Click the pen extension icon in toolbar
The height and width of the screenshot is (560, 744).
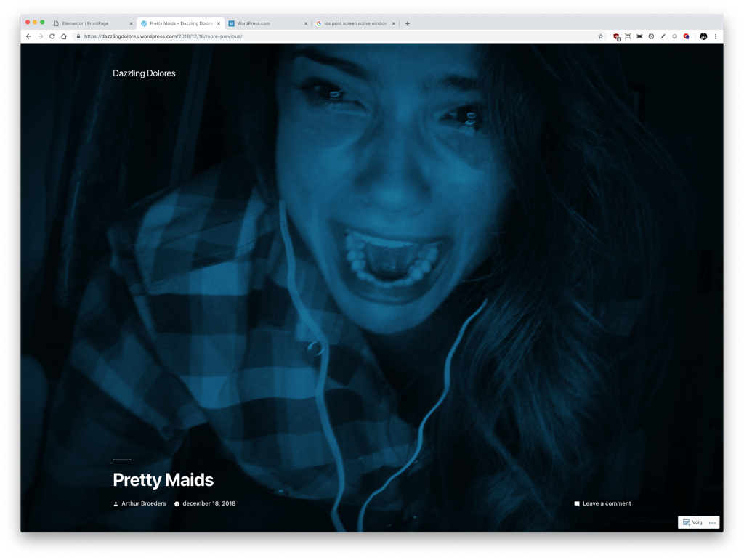[x=663, y=36]
